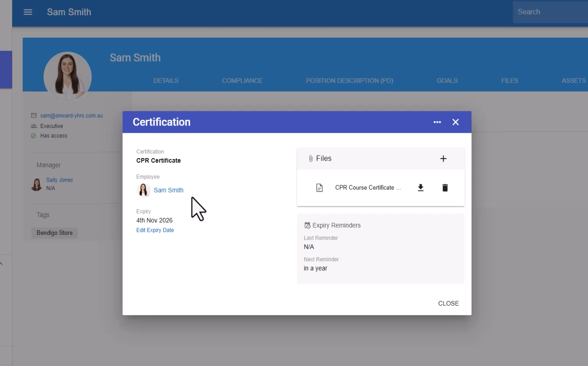
Task: Click Sam Smith's avatar in the Certification dialog
Action: pos(144,190)
